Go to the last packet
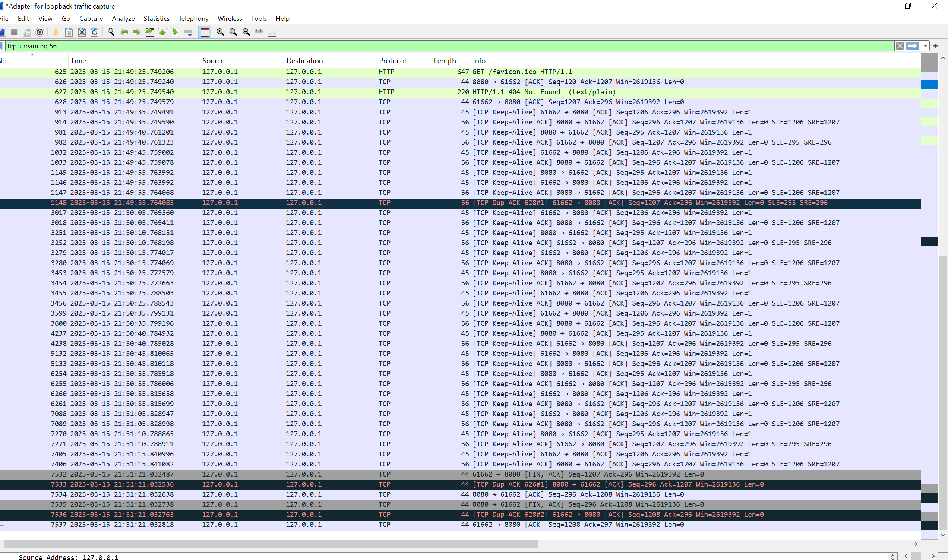This screenshot has height=560, width=948. [x=175, y=32]
